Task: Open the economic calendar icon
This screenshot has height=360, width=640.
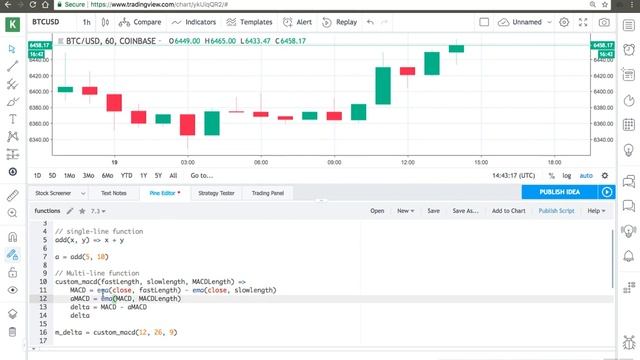Action: tap(629, 124)
